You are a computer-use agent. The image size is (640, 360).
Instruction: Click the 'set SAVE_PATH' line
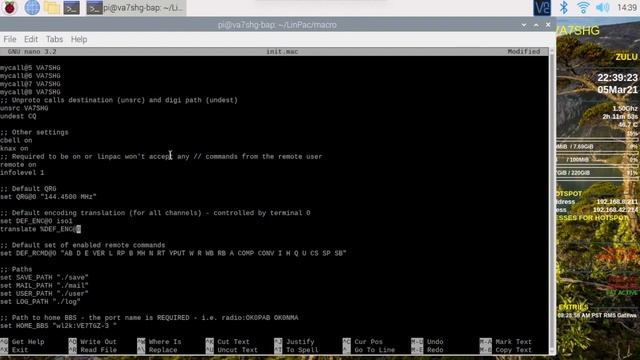(44, 278)
